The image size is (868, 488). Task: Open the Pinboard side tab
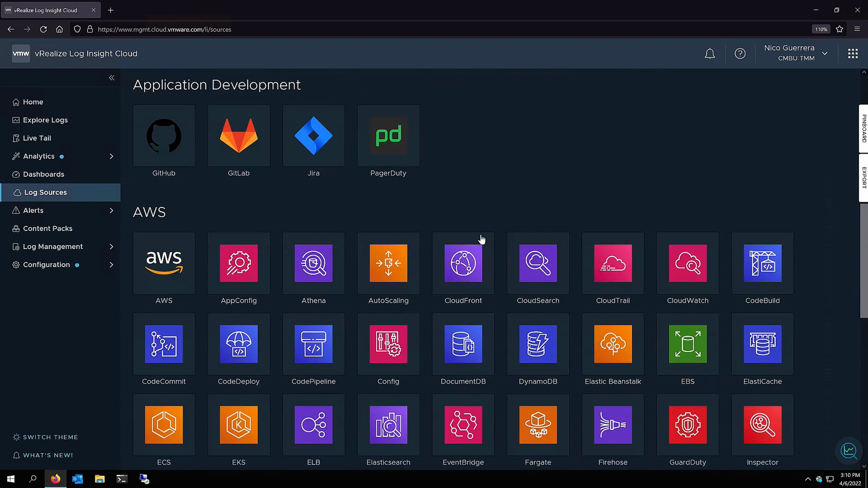(x=864, y=128)
